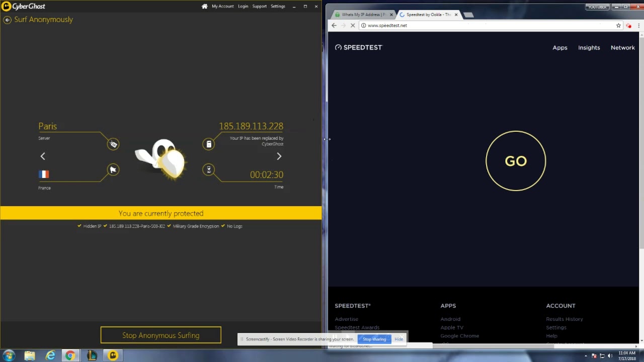Open Apps in Speedtest navigation
Screen dimensions: 644x362
(560, 48)
